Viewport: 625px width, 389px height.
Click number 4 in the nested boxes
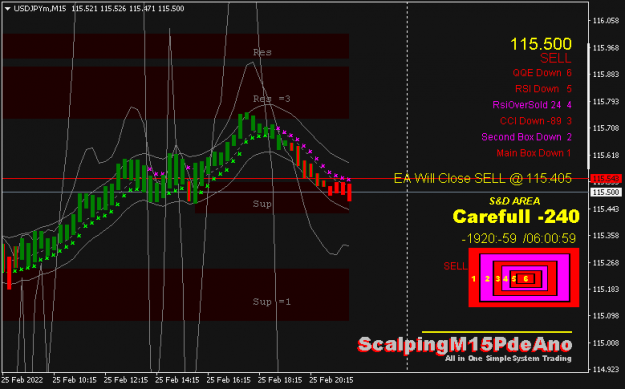(505, 279)
